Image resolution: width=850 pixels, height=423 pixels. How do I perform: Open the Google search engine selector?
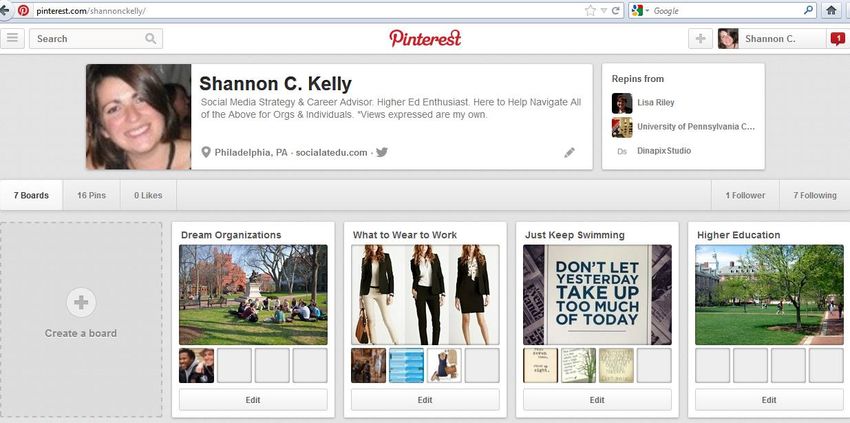641,10
